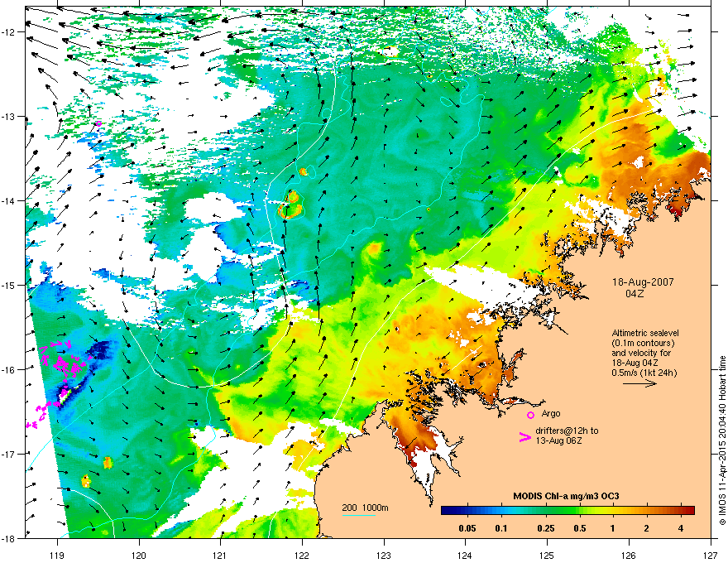Click the '0.5m/s (1kt 24h)' text
This screenshot has height=563, width=728.
click(x=644, y=372)
